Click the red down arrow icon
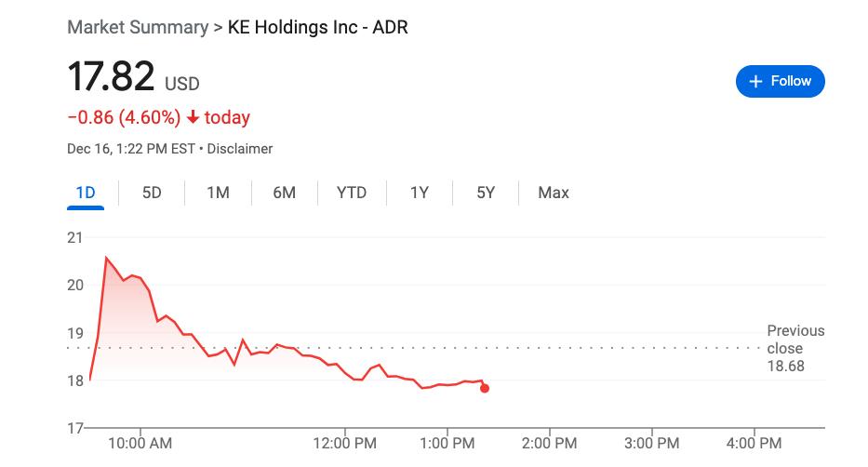The width and height of the screenshot is (868, 467). 193,118
